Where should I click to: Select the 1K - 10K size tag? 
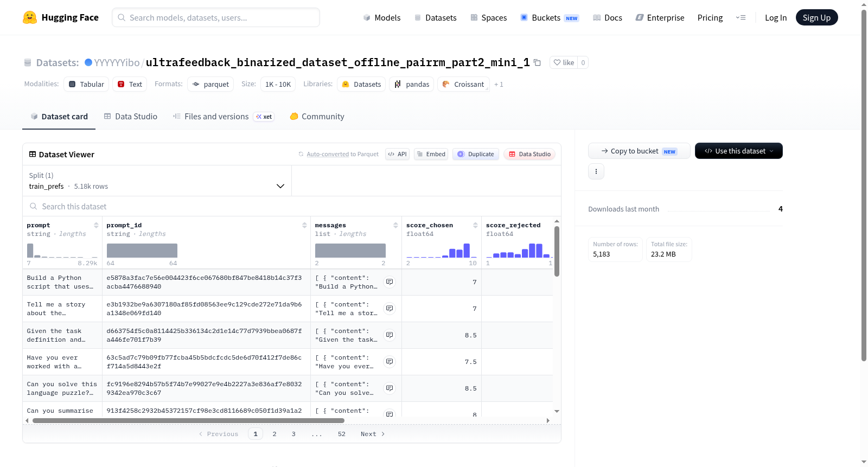pyautogui.click(x=278, y=84)
